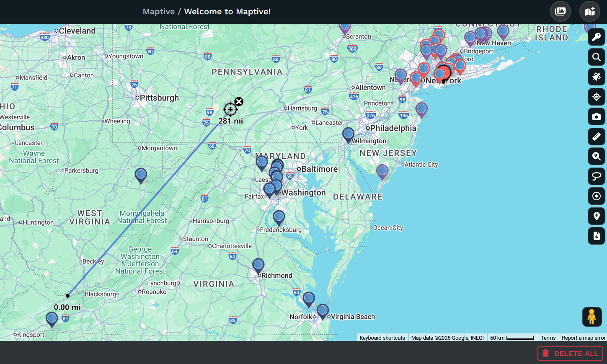The width and height of the screenshot is (607, 364).
Task: Click the DELETE ALL button
Action: (570, 354)
